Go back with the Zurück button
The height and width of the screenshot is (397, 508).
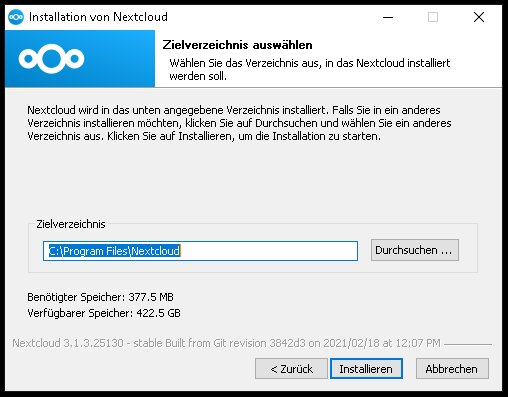291,369
